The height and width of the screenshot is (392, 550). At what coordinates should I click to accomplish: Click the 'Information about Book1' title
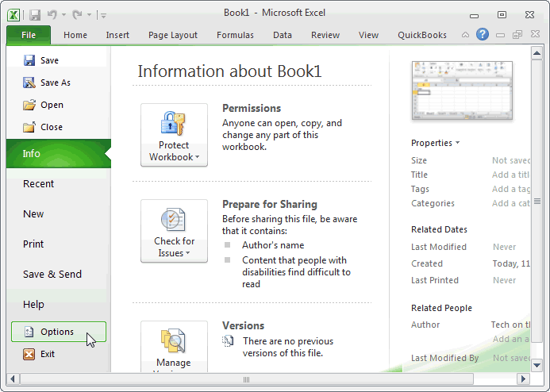[x=229, y=71]
